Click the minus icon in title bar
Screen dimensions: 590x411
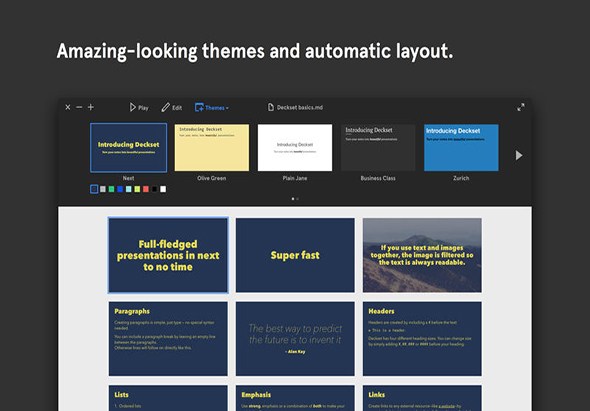[x=79, y=107]
